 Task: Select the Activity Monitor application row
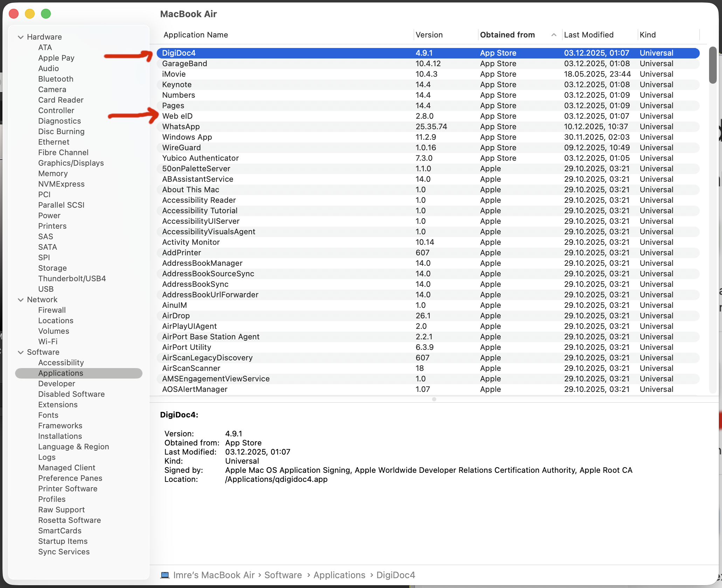191,242
